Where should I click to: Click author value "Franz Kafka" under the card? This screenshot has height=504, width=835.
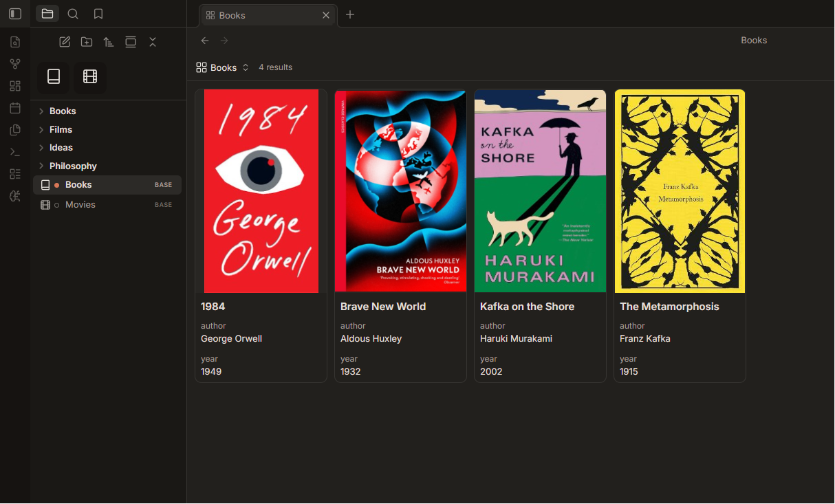645,339
